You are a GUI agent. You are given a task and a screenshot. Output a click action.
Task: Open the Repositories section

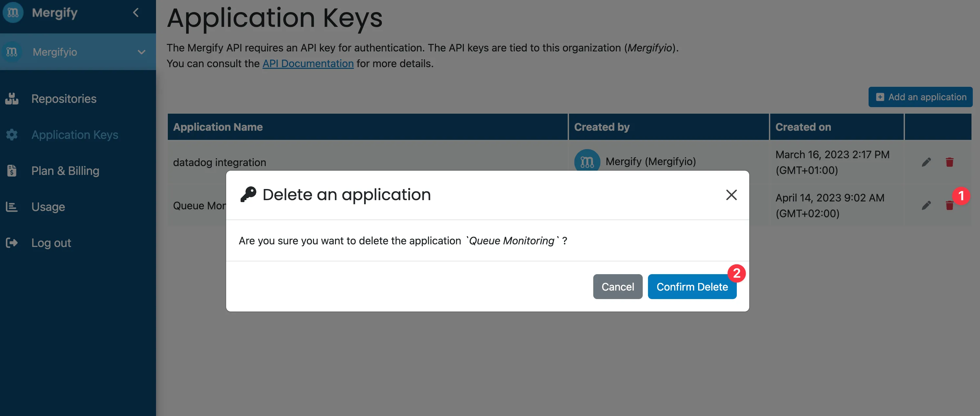coord(64,99)
